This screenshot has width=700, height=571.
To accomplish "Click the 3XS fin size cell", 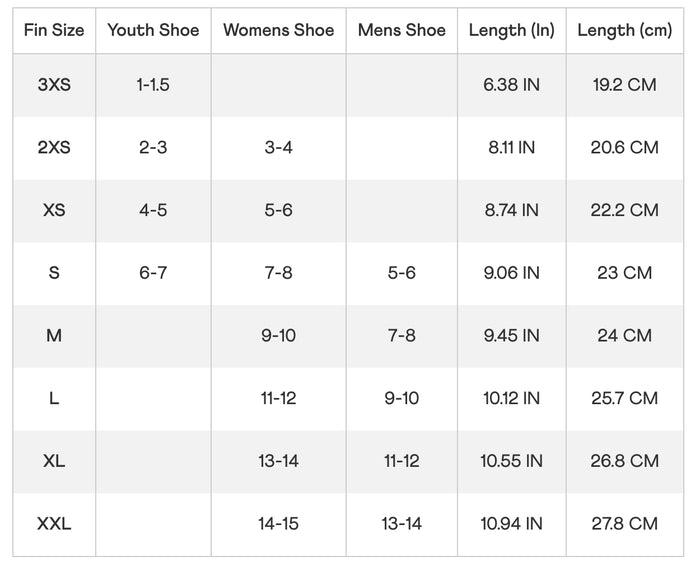I will point(54,85).
